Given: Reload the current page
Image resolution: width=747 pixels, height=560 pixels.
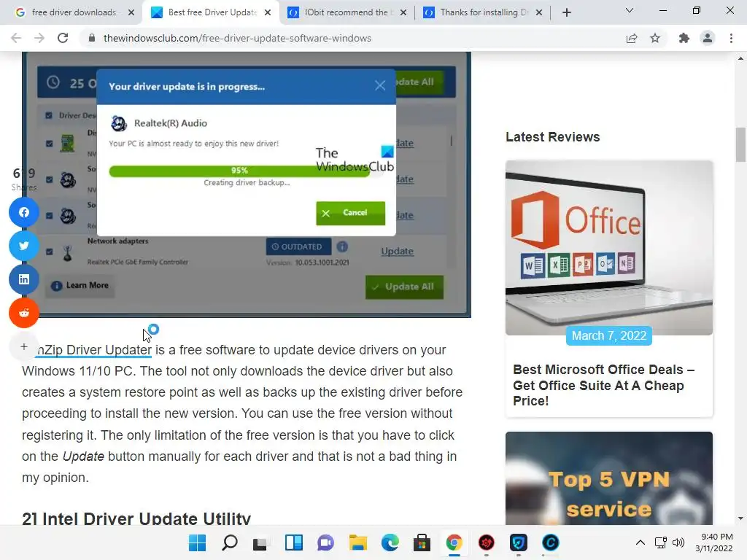Looking at the screenshot, I should click(x=63, y=38).
